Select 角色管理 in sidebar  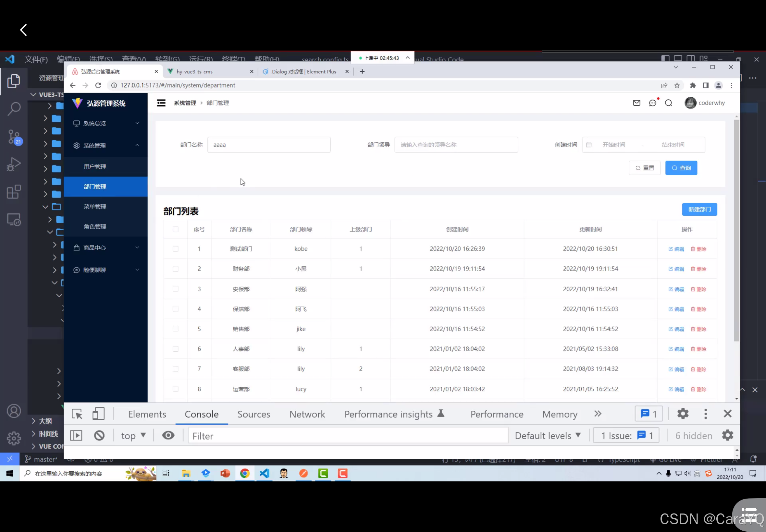pyautogui.click(x=106, y=227)
